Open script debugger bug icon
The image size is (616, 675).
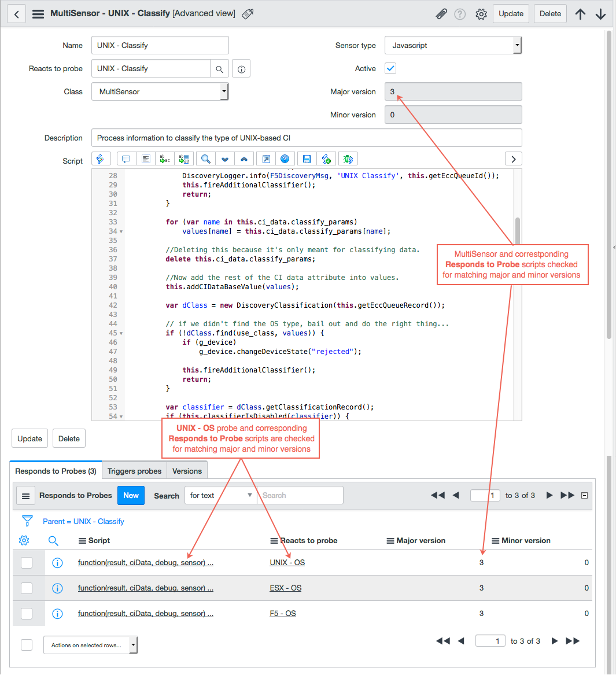[348, 159]
